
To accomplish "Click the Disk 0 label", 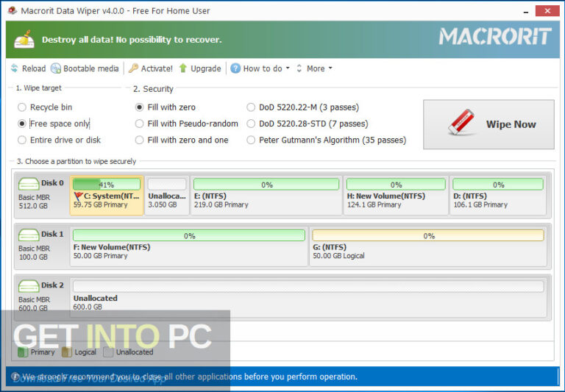I will point(52,182).
